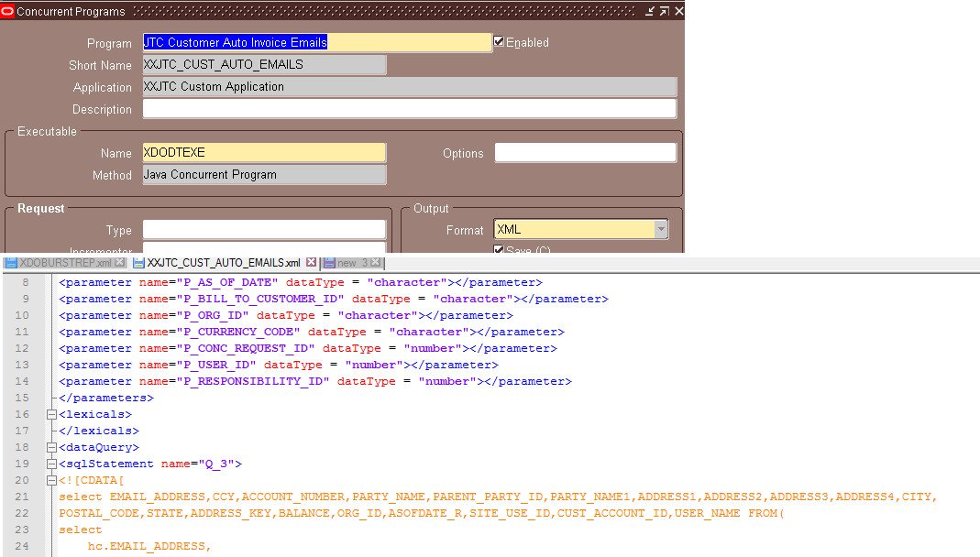This screenshot has width=980, height=557.
Task: Collapse the sqlStatement Q_3 fold marker
Action: 50,464
